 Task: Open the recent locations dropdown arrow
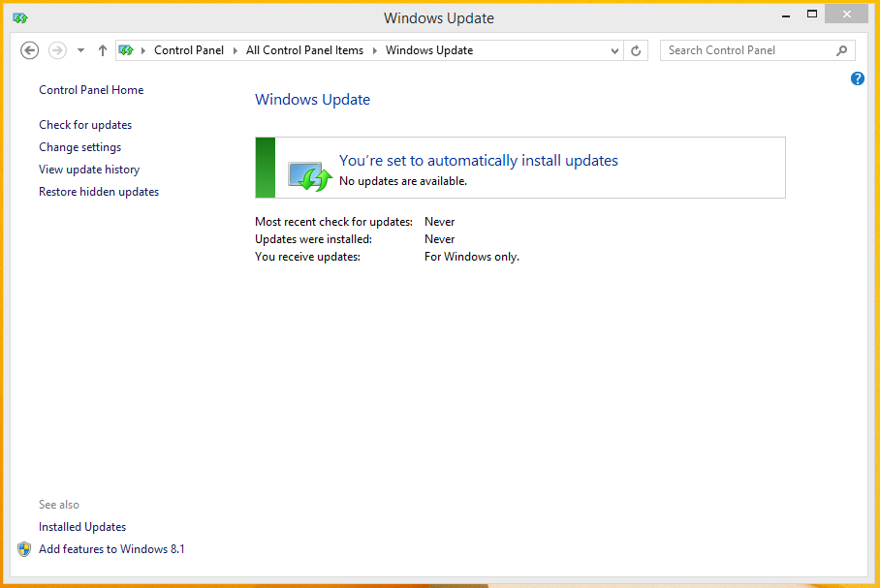click(80, 50)
